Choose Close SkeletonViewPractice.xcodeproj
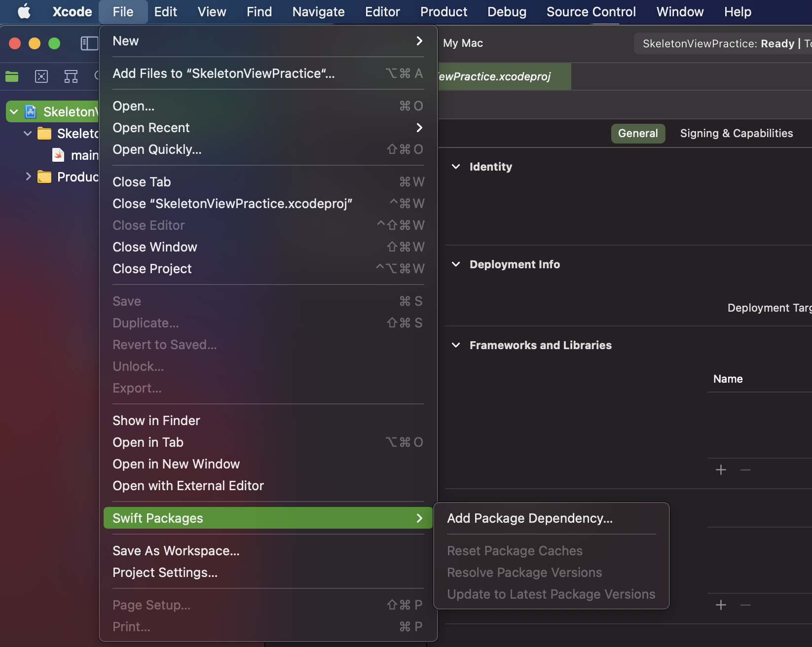This screenshot has height=647, width=812. click(x=268, y=204)
